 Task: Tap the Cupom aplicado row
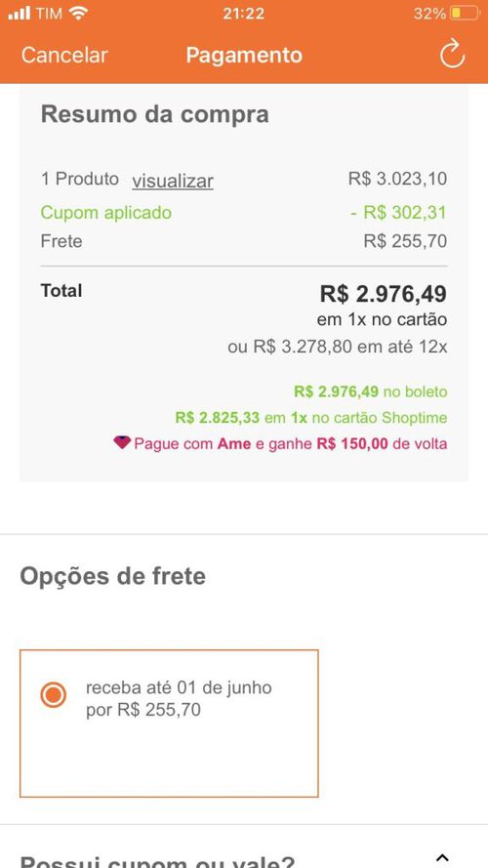tap(243, 213)
